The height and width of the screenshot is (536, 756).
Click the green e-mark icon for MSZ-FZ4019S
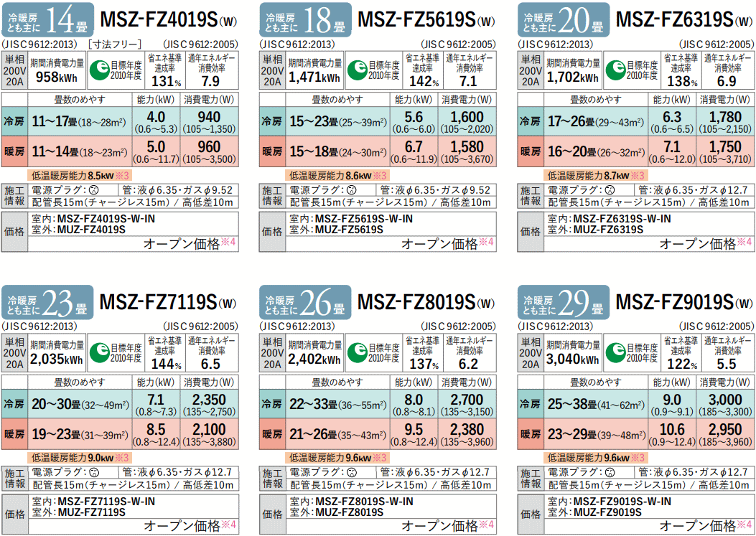point(100,70)
